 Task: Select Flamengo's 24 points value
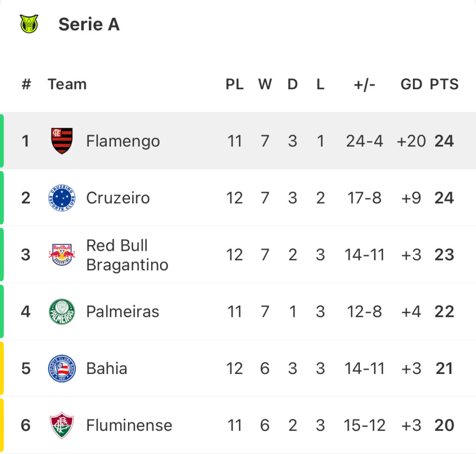[x=444, y=141]
